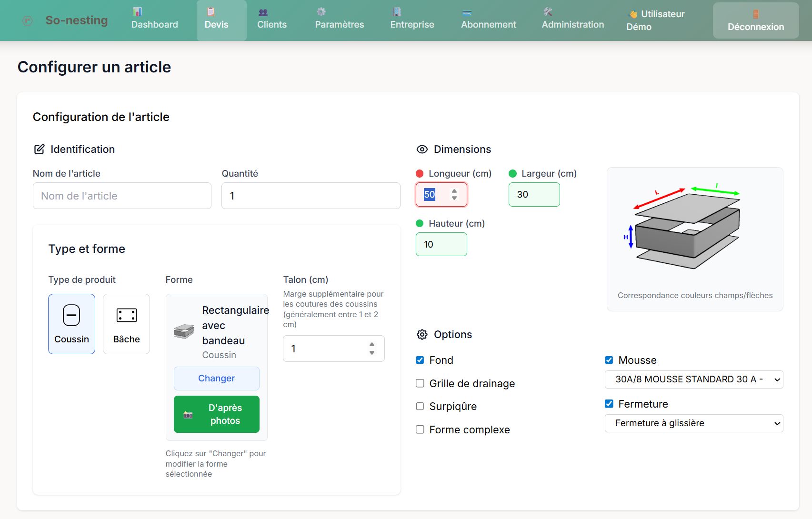Click the camera icon on D'après photos
Viewport: 812px width, 519px height.
188,415
